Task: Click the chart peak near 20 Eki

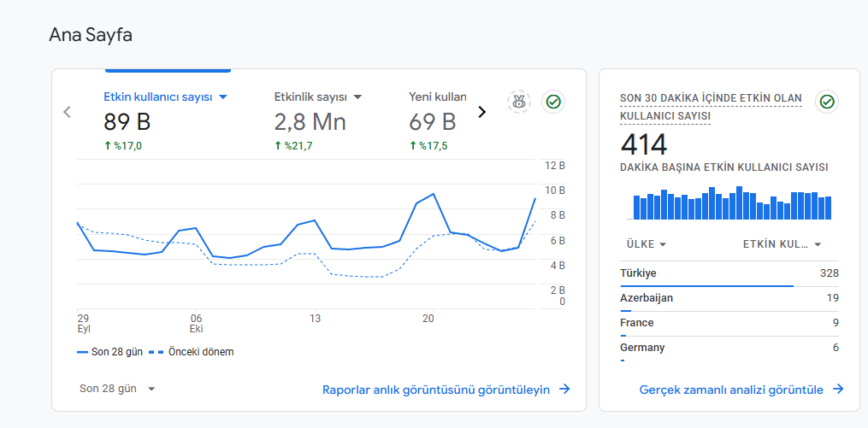Action: point(433,194)
